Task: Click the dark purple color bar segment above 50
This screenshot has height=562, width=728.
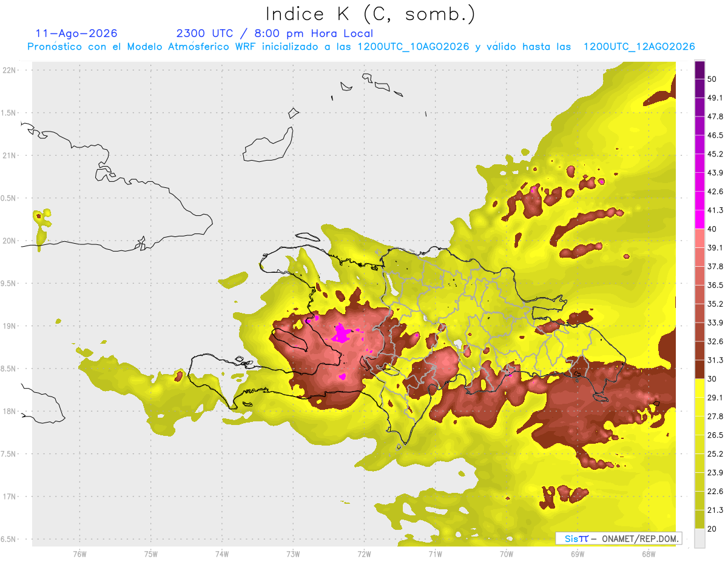Action: (699, 70)
